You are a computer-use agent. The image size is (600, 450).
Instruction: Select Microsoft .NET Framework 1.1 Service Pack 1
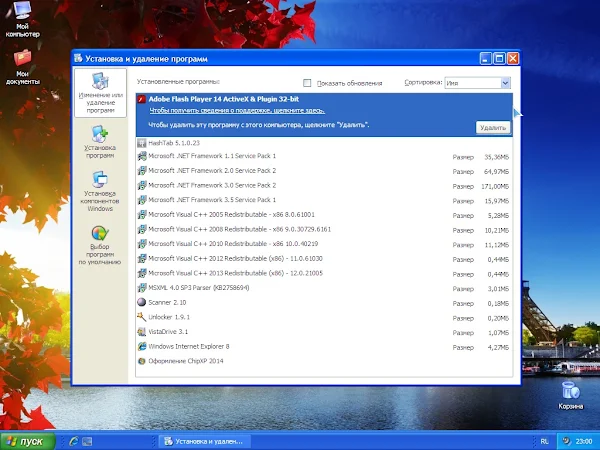pyautogui.click(x=324, y=156)
